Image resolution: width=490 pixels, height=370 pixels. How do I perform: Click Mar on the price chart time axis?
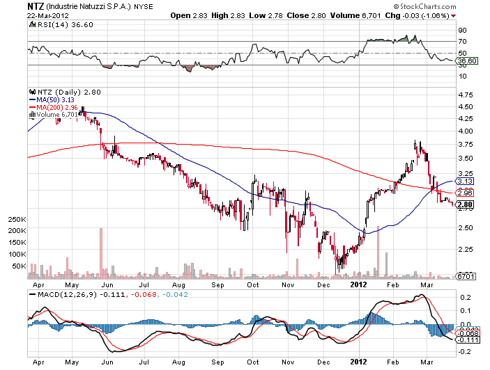(427, 285)
